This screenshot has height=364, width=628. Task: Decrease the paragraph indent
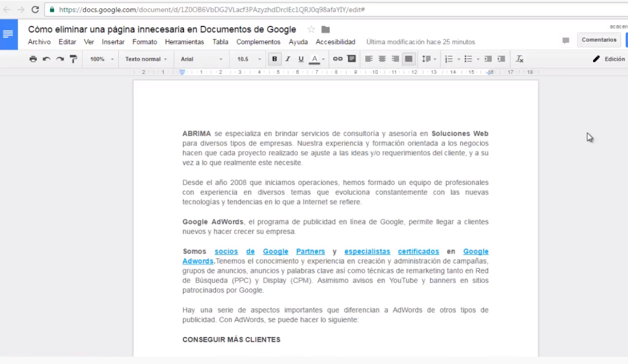click(x=488, y=59)
